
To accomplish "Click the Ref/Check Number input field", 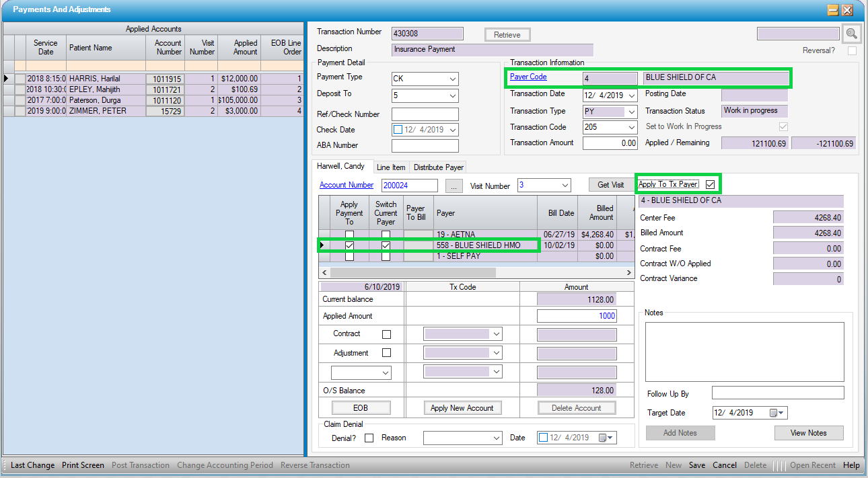I will point(425,114).
